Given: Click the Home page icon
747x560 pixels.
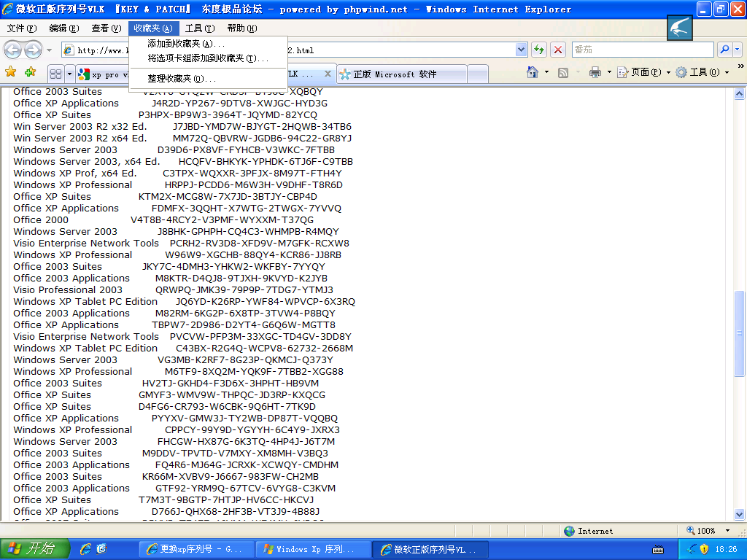Looking at the screenshot, I should pos(533,72).
